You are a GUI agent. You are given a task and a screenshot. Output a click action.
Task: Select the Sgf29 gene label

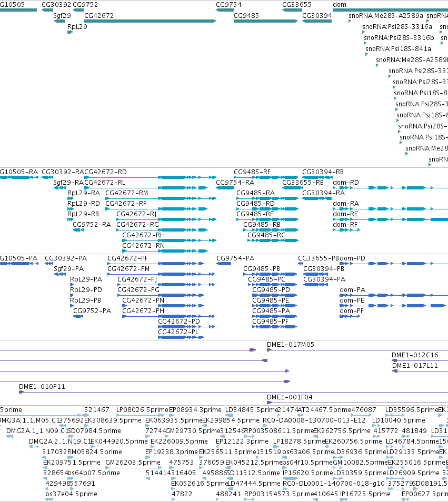pos(62,15)
